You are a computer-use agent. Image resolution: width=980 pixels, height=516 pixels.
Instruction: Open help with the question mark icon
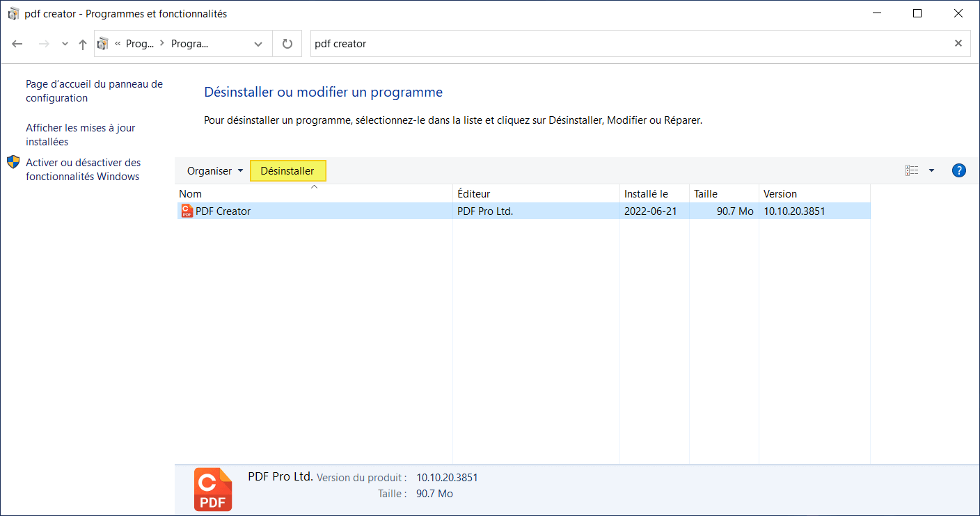pyautogui.click(x=958, y=170)
